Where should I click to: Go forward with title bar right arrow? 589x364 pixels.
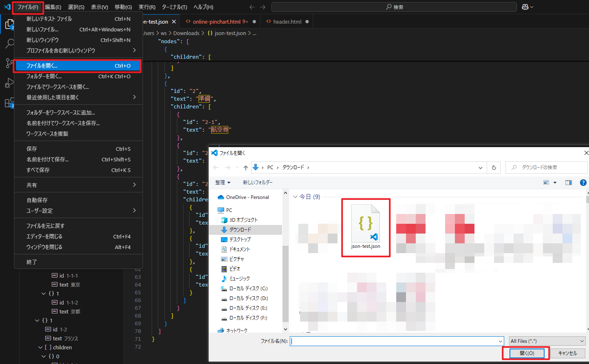[x=263, y=7]
